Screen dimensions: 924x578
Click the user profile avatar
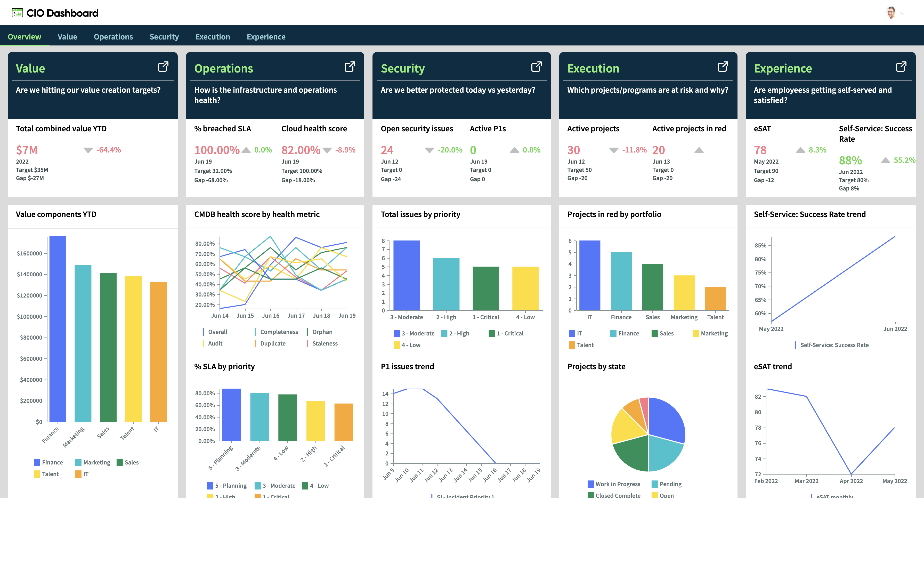891,13
